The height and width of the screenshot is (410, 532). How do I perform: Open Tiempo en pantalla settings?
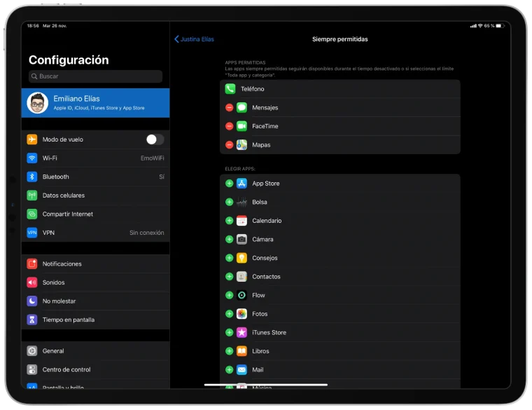click(95, 320)
